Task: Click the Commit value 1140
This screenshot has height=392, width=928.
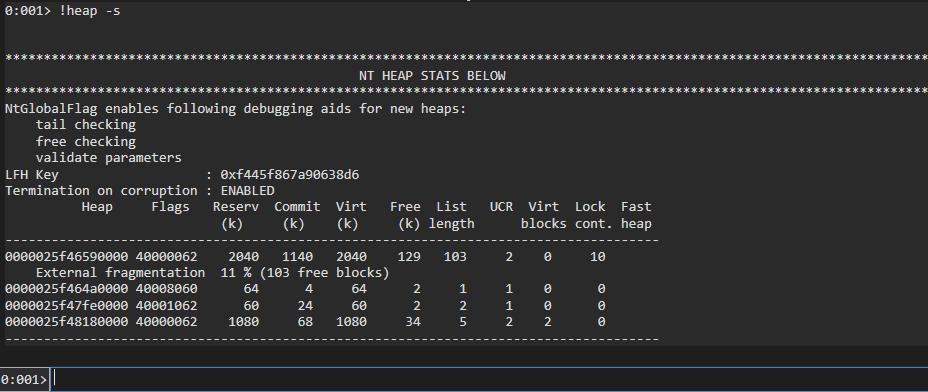Action: pos(297,257)
